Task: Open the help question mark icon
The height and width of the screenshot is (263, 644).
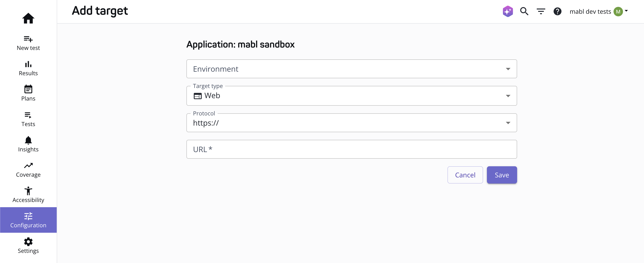Action: click(x=558, y=11)
